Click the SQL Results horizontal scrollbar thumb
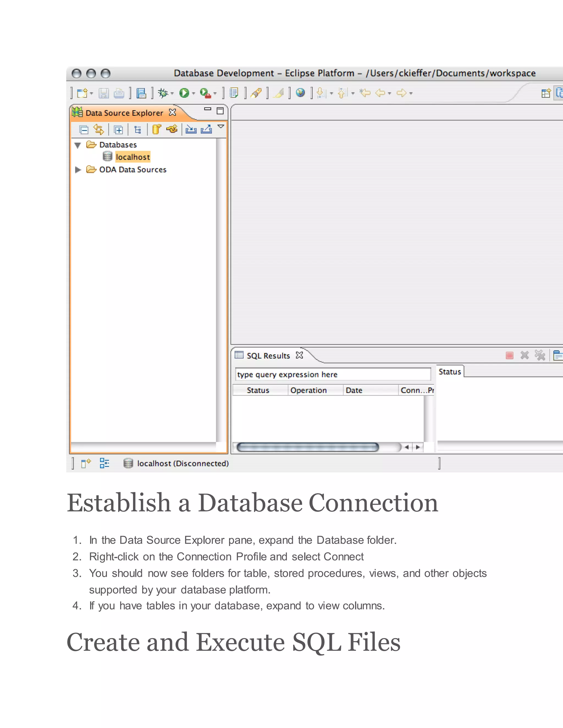Screen dimensions: 563x728 pyautogui.click(x=308, y=447)
